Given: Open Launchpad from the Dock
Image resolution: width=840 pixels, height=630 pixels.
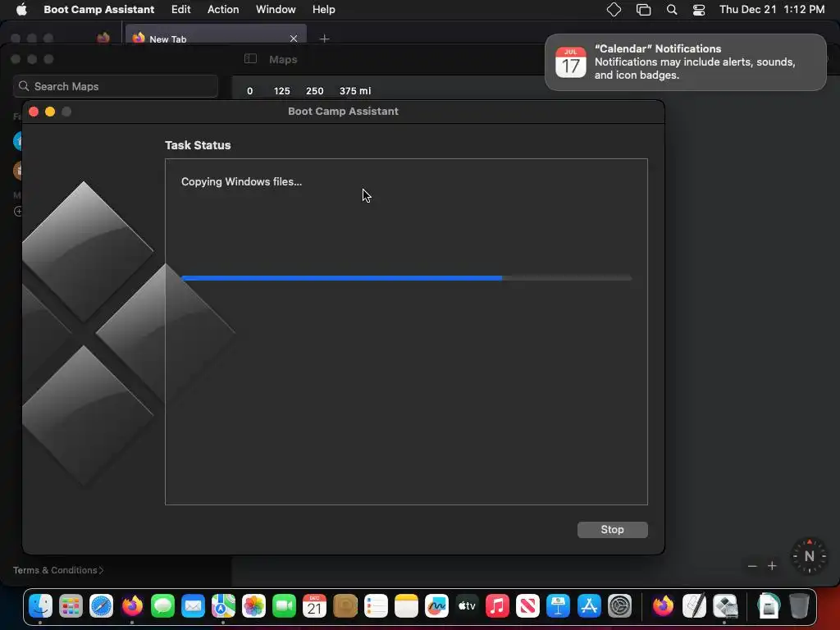Looking at the screenshot, I should (x=71, y=606).
